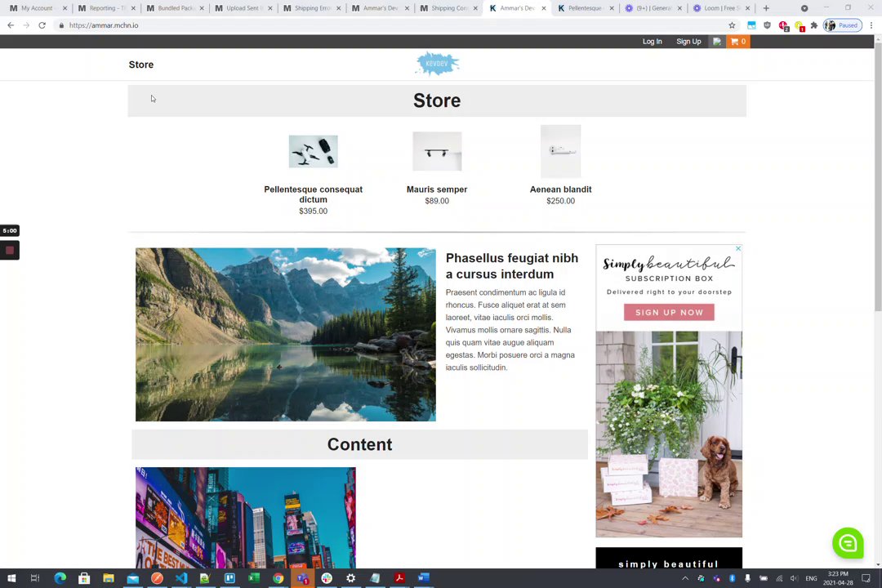The height and width of the screenshot is (588, 882).
Task: View site info via the padlock icon
Action: (61, 25)
